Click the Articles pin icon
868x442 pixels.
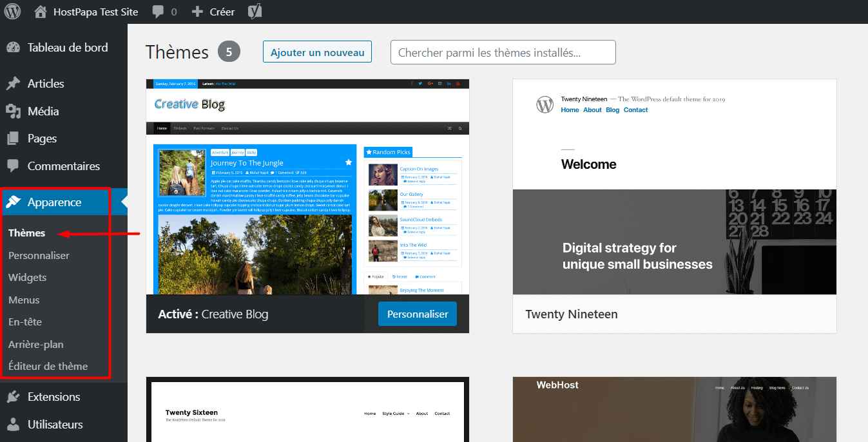point(13,84)
